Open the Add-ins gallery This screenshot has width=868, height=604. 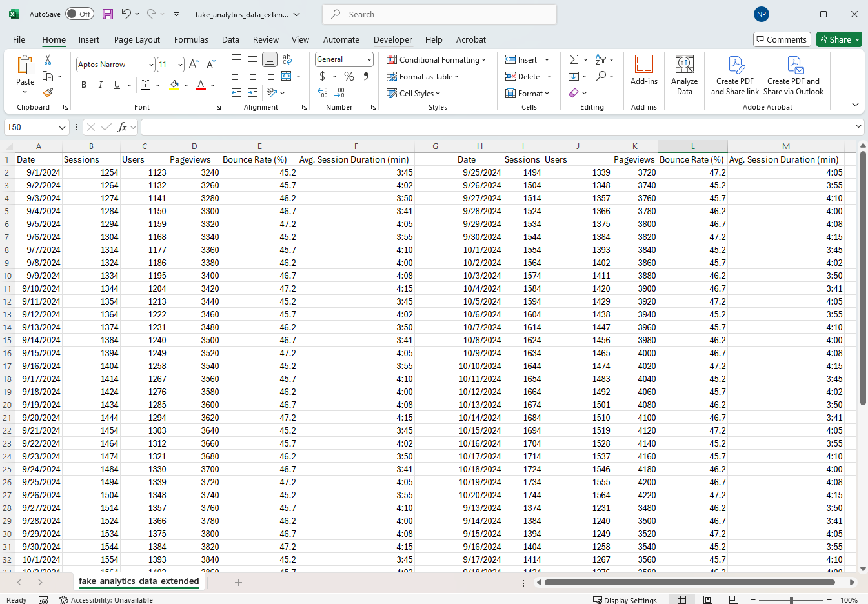coord(643,71)
